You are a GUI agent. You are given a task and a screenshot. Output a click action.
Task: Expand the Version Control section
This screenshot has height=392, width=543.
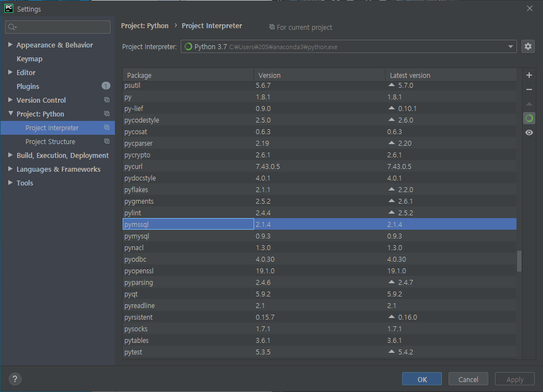coord(10,99)
